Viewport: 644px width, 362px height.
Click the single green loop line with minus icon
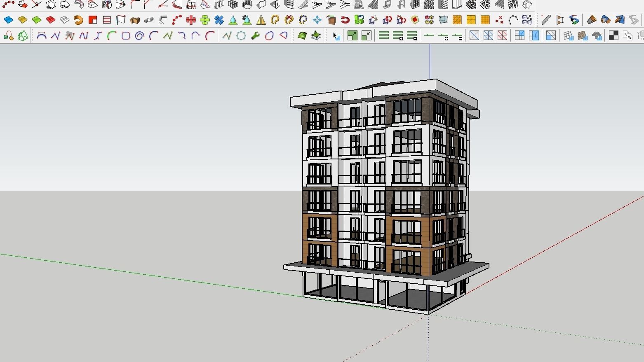click(457, 36)
